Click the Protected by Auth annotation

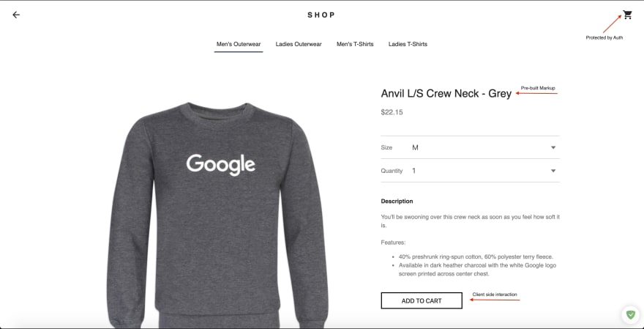(604, 37)
